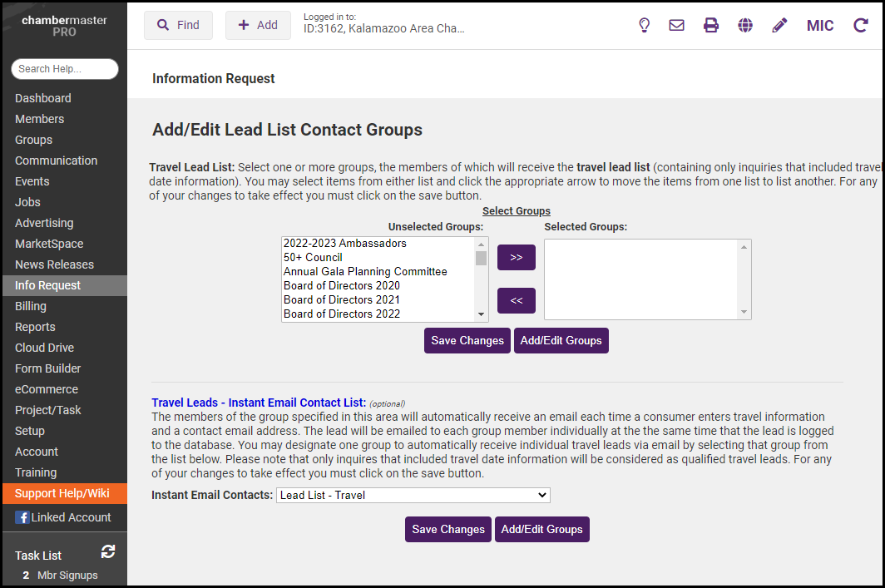Select 50+ Council in Unselected Groups
Screen dimensions: 885x588
pyautogui.click(x=313, y=258)
